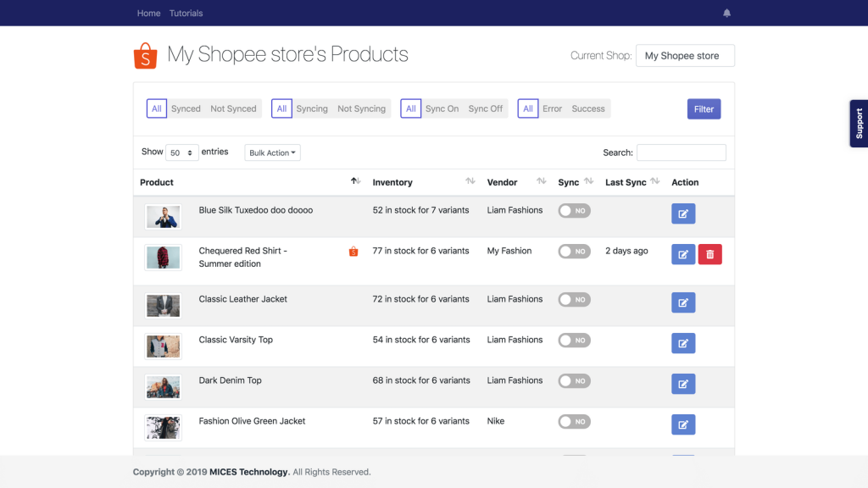Turn on sync for Dark Denim Top
This screenshot has height=488, width=868.
(574, 381)
